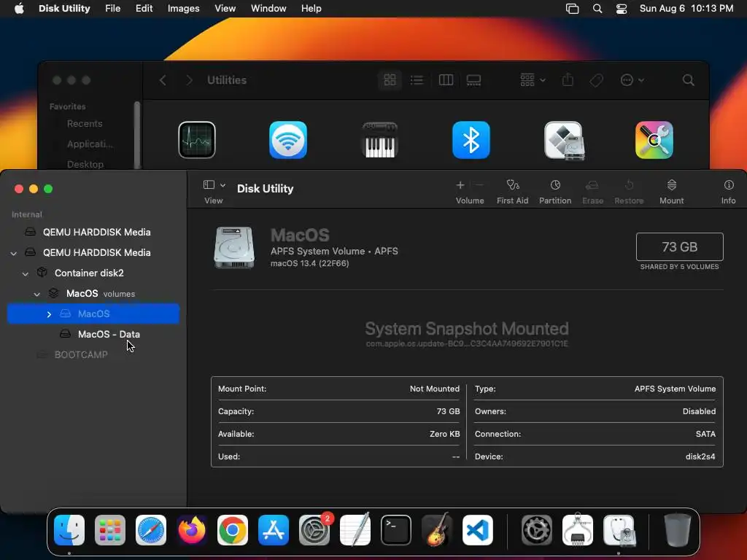Open System Information from the Dock
This screenshot has height=560, width=747.
click(x=578, y=530)
